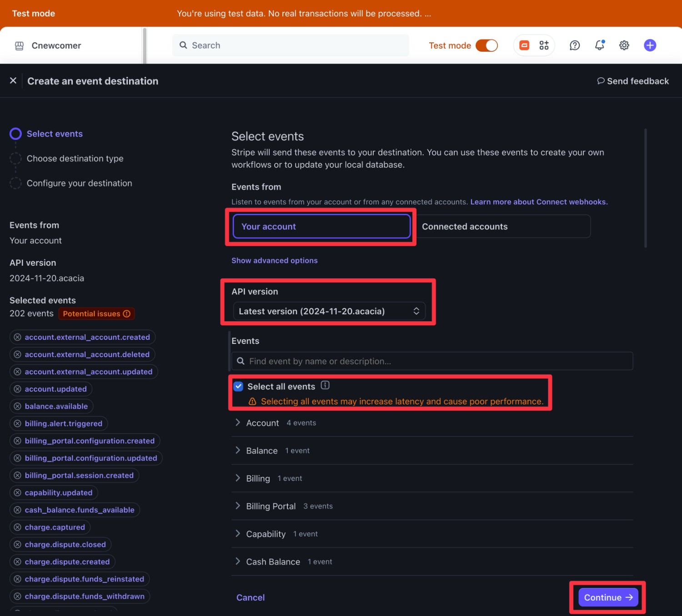Open the notifications bell
The image size is (682, 616).
coord(600,45)
